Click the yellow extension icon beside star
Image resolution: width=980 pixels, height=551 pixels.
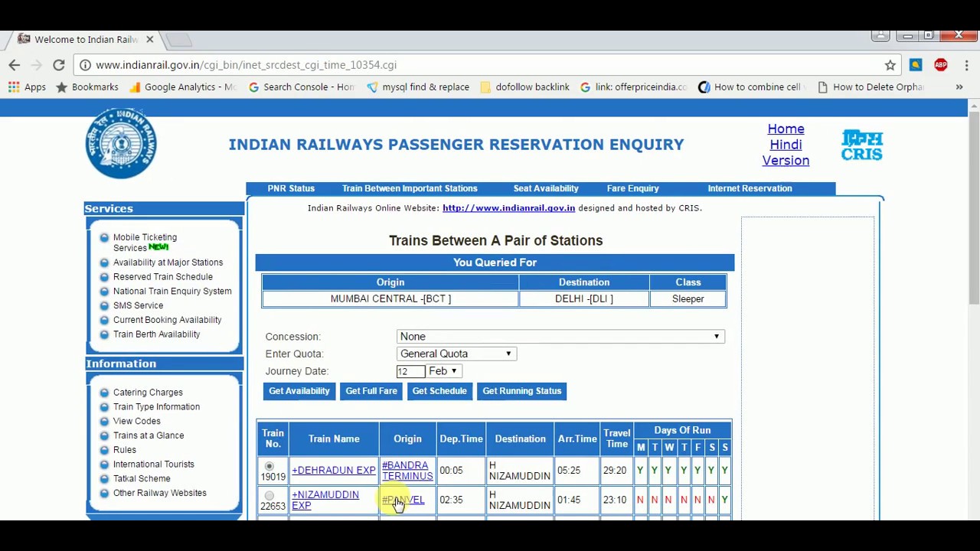(916, 65)
